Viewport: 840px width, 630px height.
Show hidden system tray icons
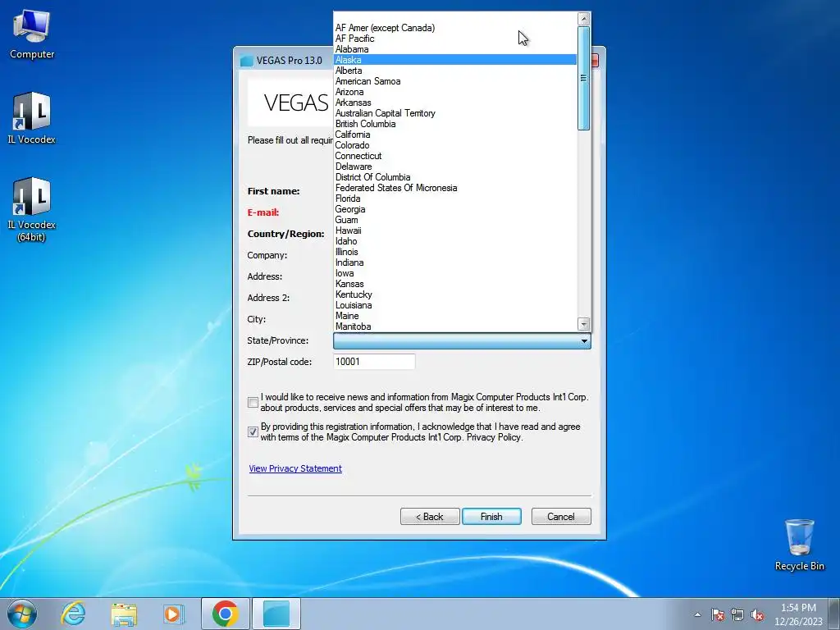(x=697, y=614)
